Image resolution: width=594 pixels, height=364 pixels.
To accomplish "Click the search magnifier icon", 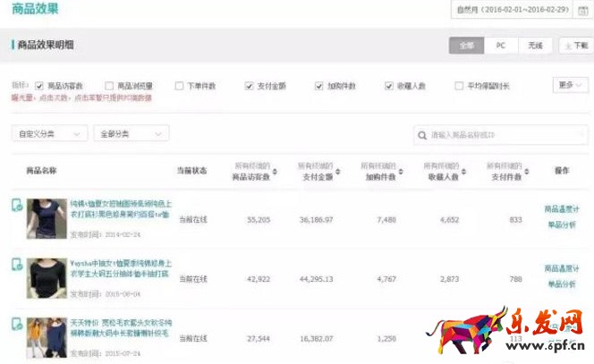I will coord(421,135).
